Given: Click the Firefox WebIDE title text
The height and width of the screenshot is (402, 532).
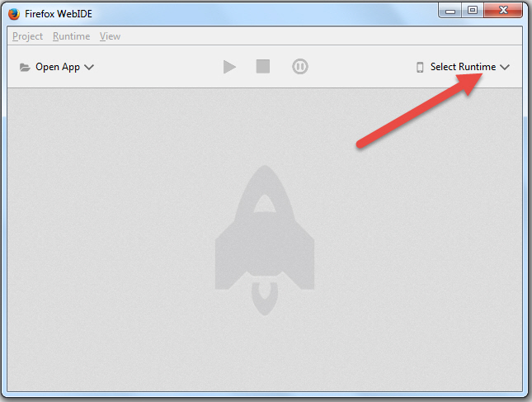Looking at the screenshot, I should tap(59, 14).
